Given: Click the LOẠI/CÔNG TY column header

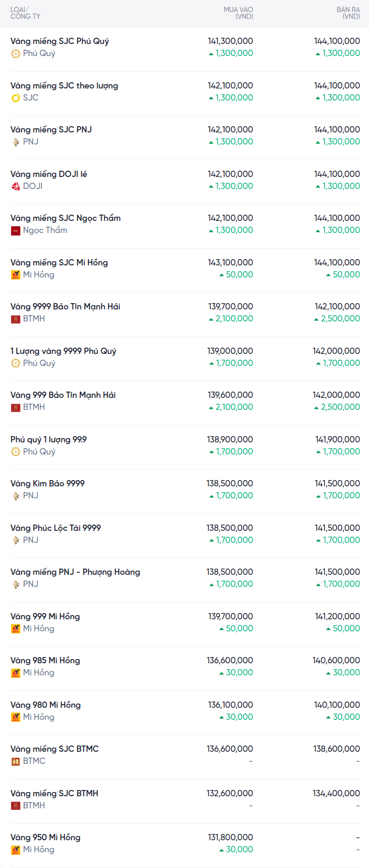Looking at the screenshot, I should pyautogui.click(x=25, y=13).
